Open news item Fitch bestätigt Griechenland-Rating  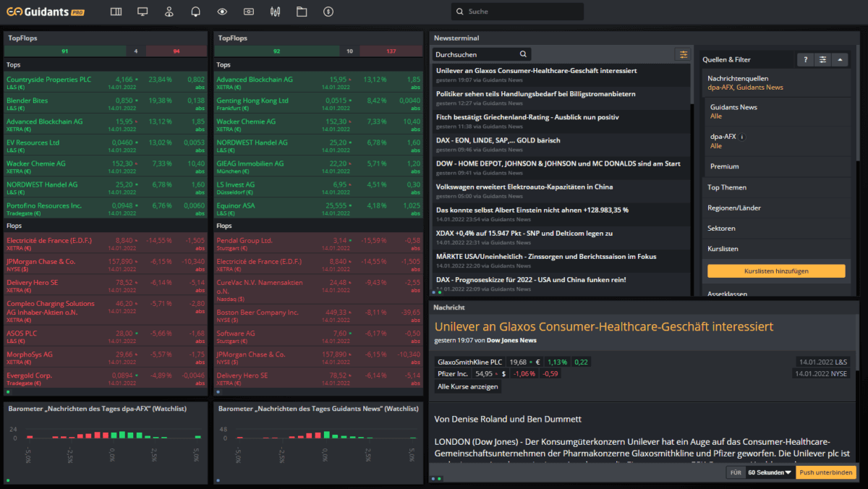coord(561,121)
